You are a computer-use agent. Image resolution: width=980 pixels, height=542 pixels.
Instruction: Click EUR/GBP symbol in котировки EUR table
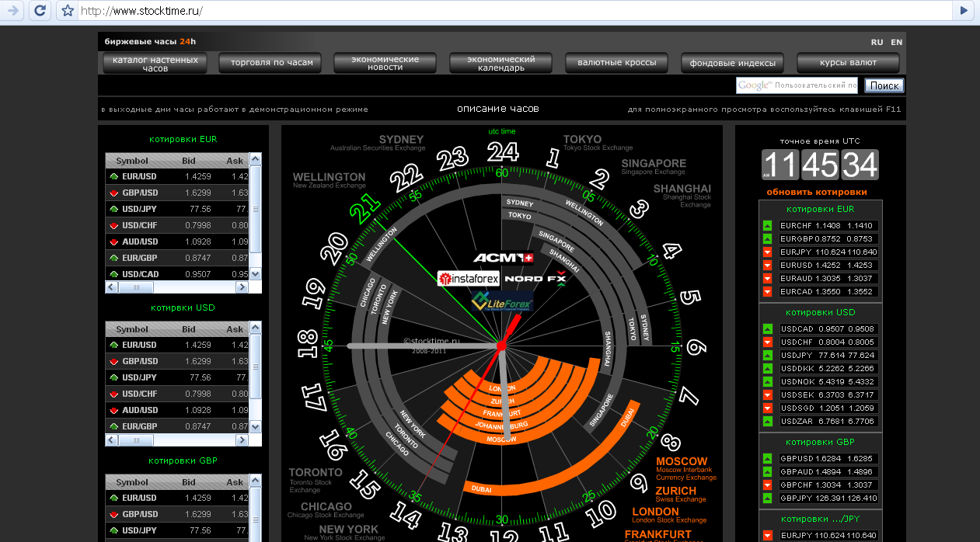140,258
